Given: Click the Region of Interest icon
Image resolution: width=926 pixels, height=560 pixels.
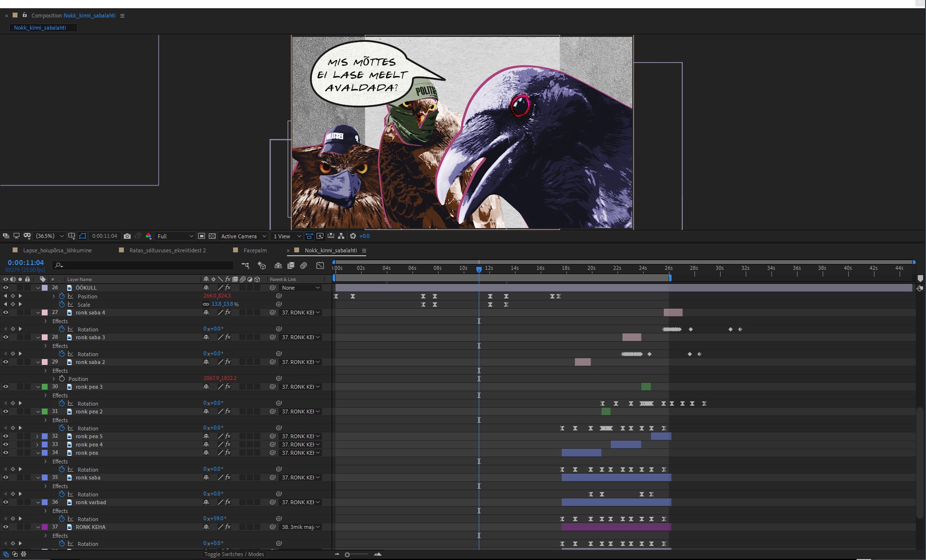Looking at the screenshot, I should pyautogui.click(x=201, y=236).
